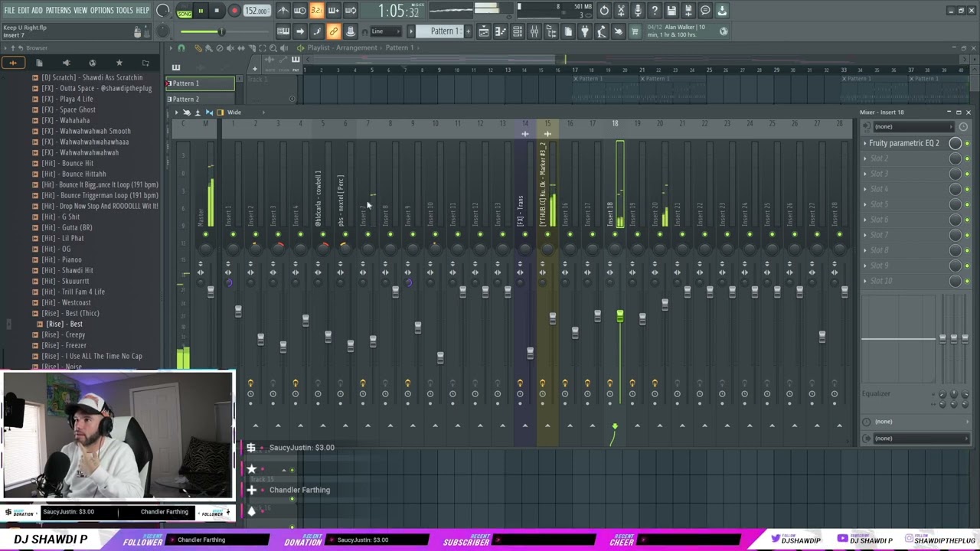Save the project with the floppy disk icon
The image size is (980, 551).
(672, 10)
